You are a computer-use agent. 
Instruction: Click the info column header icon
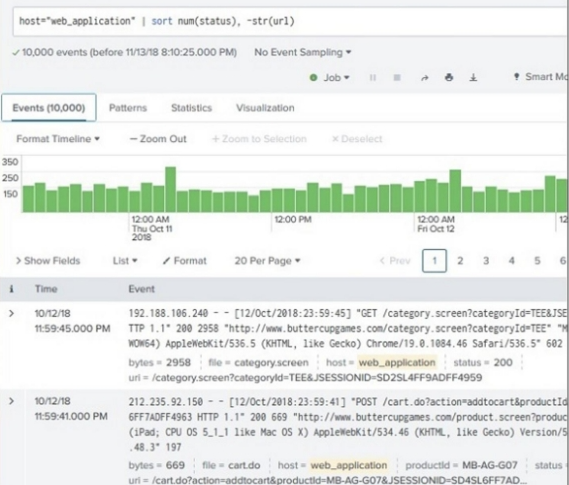tap(11, 289)
